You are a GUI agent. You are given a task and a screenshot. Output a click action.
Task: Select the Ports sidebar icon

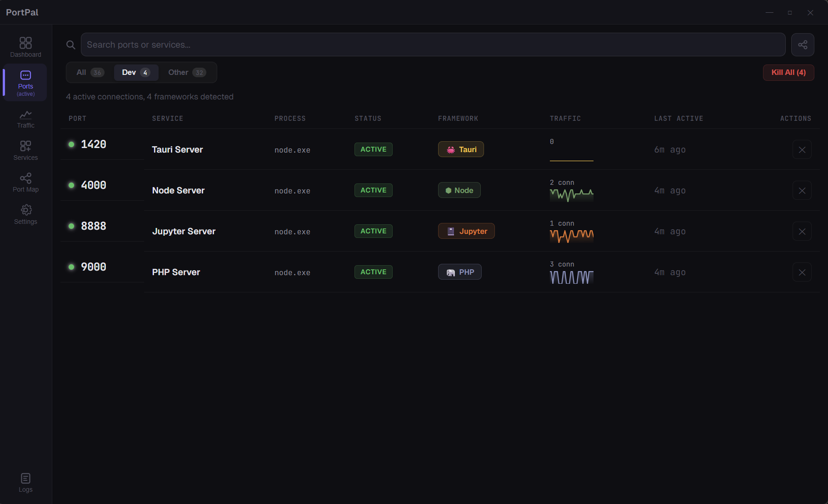(x=25, y=82)
